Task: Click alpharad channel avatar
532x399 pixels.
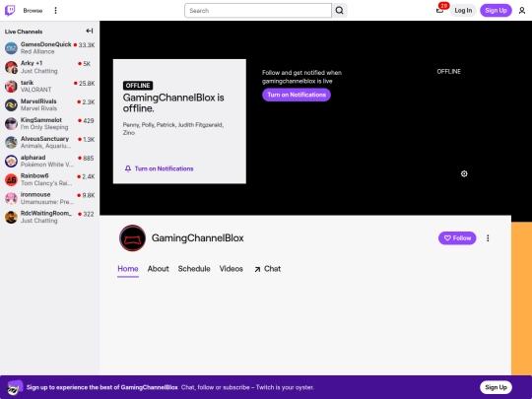Action: click(11, 161)
